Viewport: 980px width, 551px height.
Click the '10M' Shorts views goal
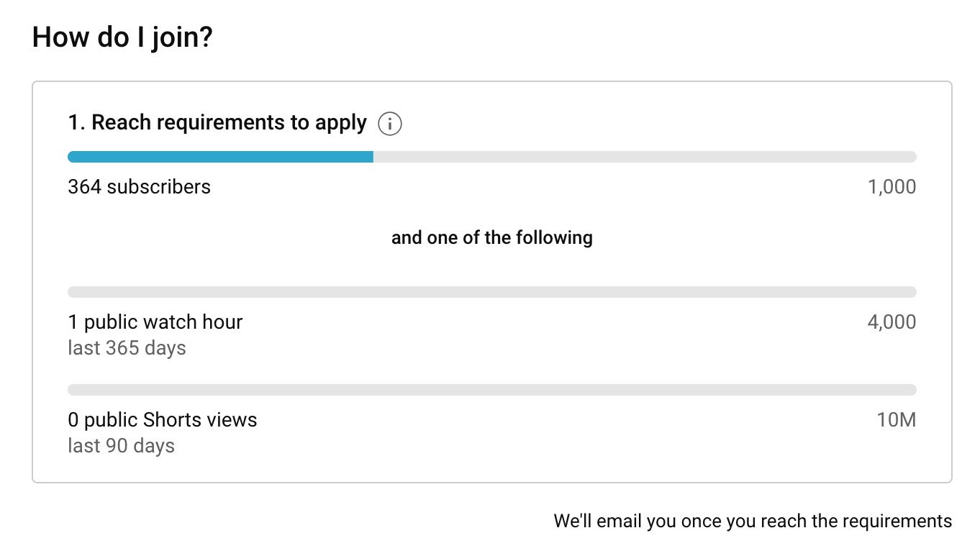(896, 420)
